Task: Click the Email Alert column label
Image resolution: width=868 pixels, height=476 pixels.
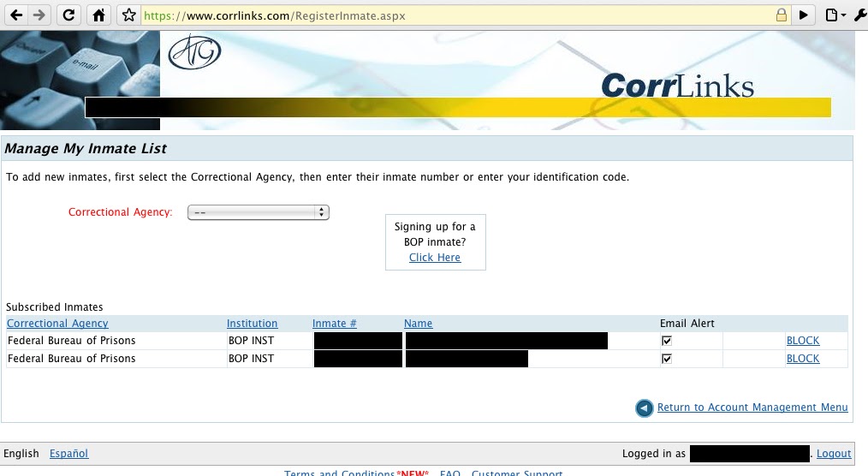Action: tap(687, 324)
